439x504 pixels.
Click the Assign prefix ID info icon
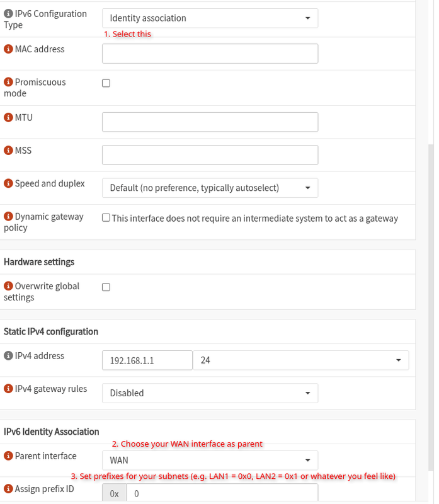coord(8,489)
